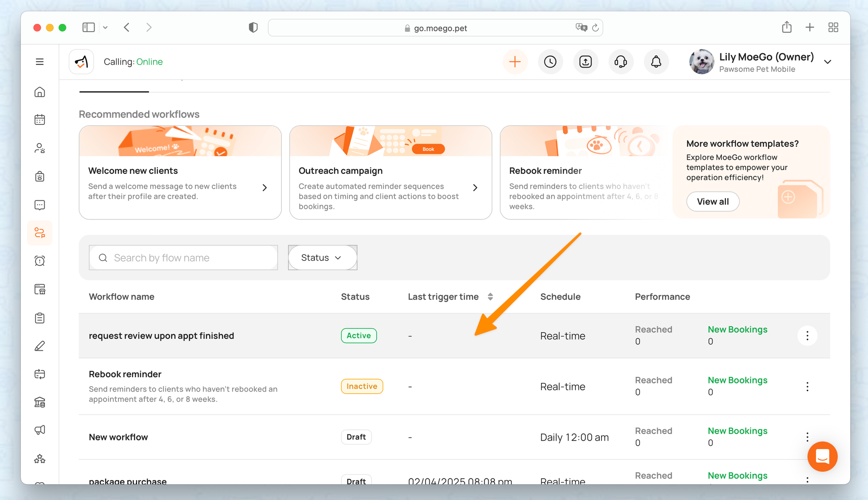Viewport: 868px width, 500px height.
Task: Open the clock-in timer icon in header
Action: pos(550,62)
